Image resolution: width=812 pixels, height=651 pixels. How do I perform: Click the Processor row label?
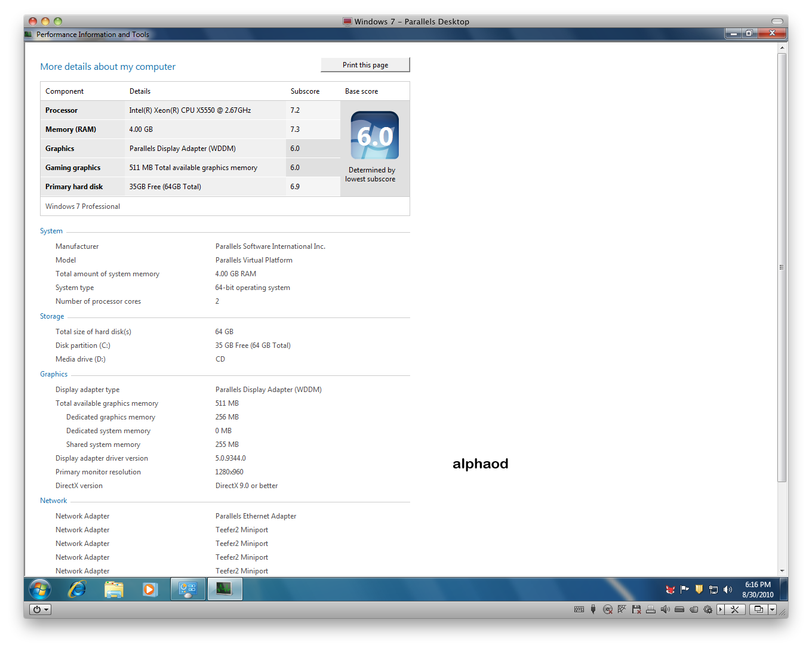pyautogui.click(x=61, y=110)
